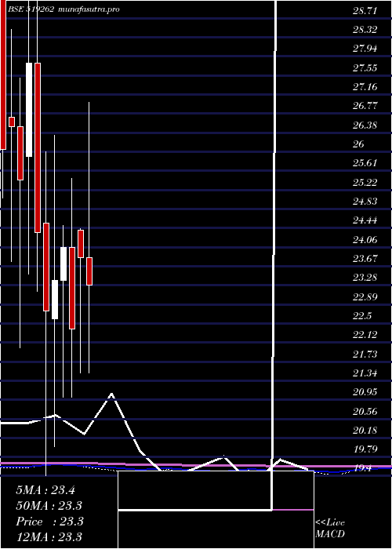Viewport: 392px width, 549px height.
Task: Select the 24.83 price label
Action: coord(365,202)
